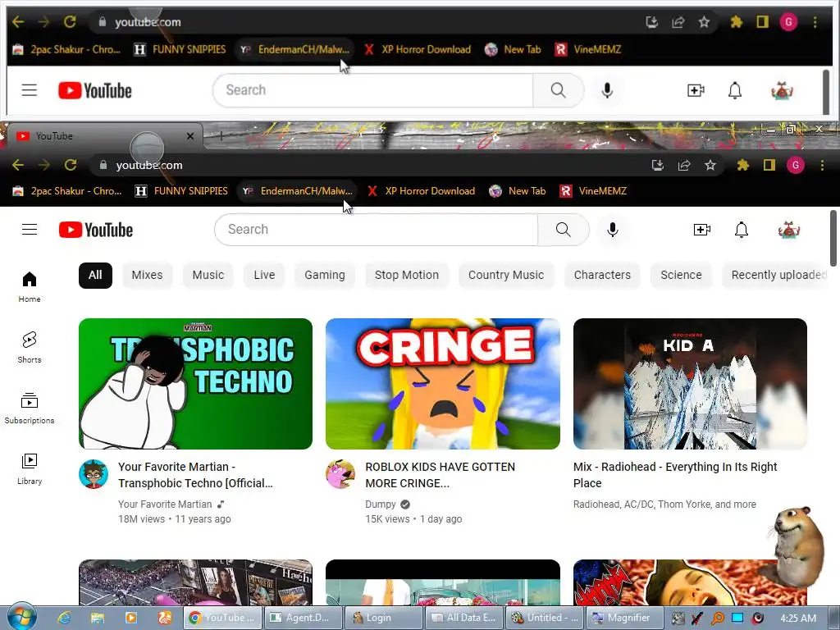The image size is (840, 630).
Task: Open Library in YouTube sidebar
Action: (x=30, y=468)
